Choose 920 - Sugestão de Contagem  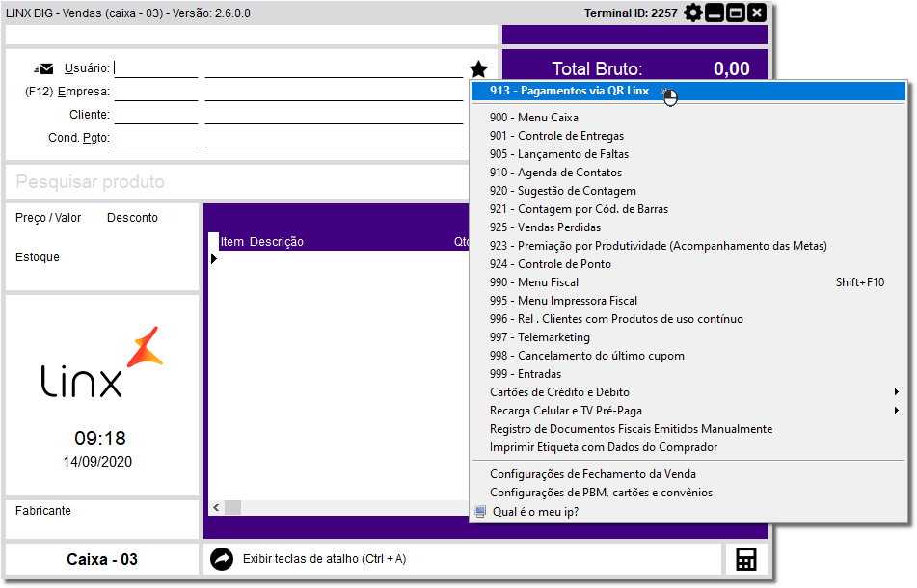click(x=688, y=191)
